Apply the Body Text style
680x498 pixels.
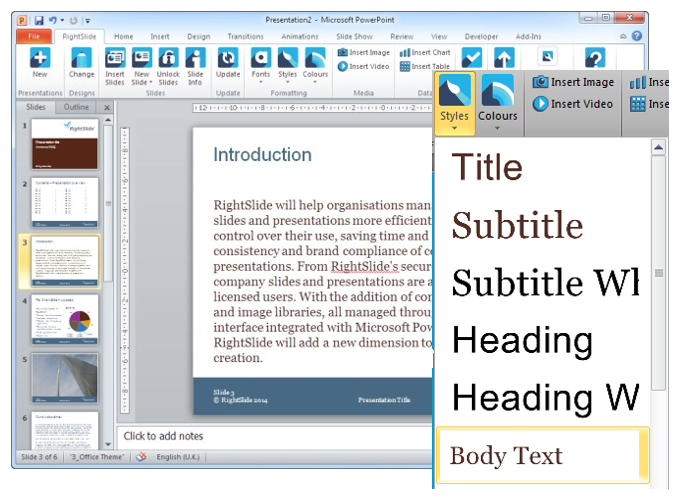coord(543,455)
